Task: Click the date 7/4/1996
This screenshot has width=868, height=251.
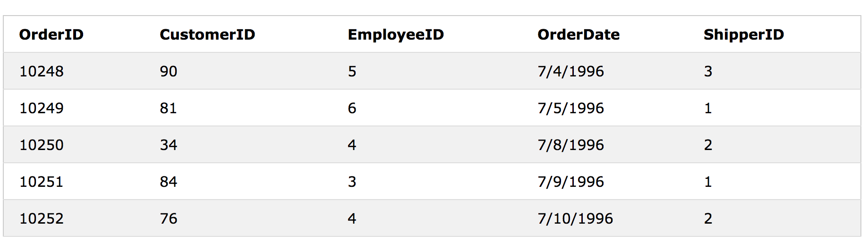Action: click(571, 71)
